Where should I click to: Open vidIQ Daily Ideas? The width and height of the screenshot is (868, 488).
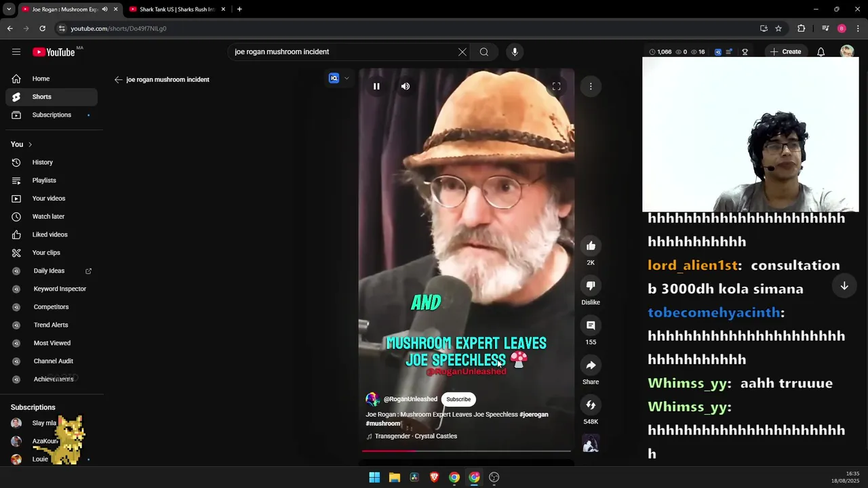click(x=52, y=270)
